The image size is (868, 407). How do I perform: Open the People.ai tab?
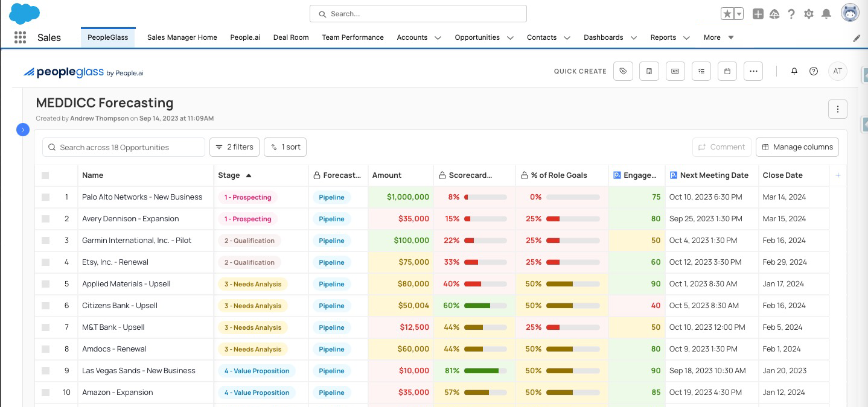[x=245, y=37]
